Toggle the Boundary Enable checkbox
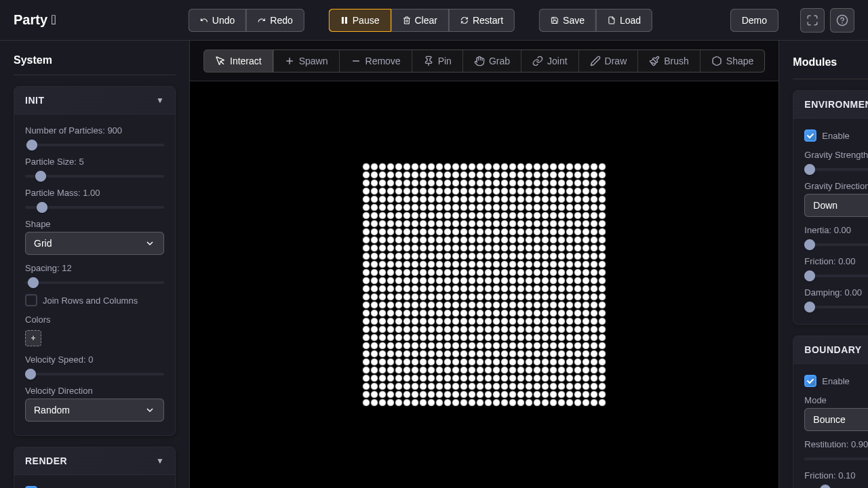This screenshot has width=868, height=488. point(810,381)
